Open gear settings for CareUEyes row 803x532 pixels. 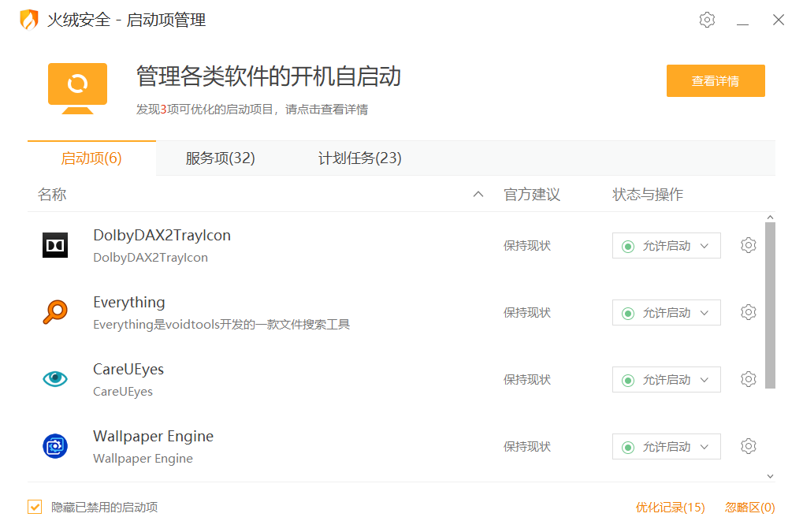point(748,379)
